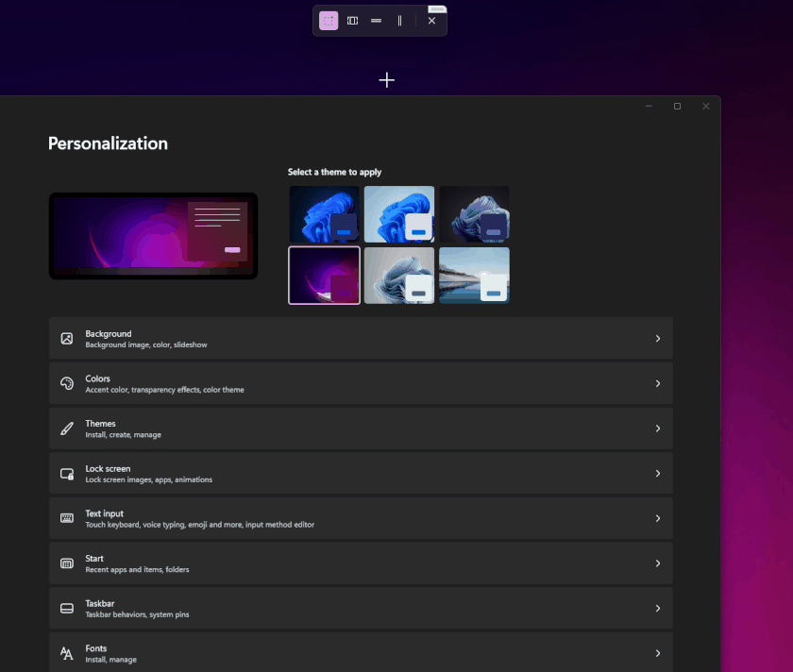Click the Colors palette icon
793x672 pixels.
click(67, 383)
